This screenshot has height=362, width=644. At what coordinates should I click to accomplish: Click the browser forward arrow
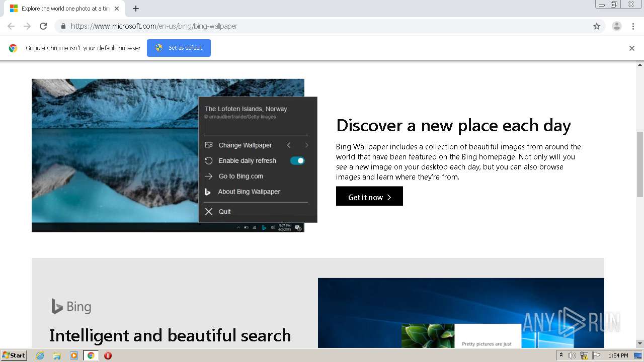tap(27, 26)
